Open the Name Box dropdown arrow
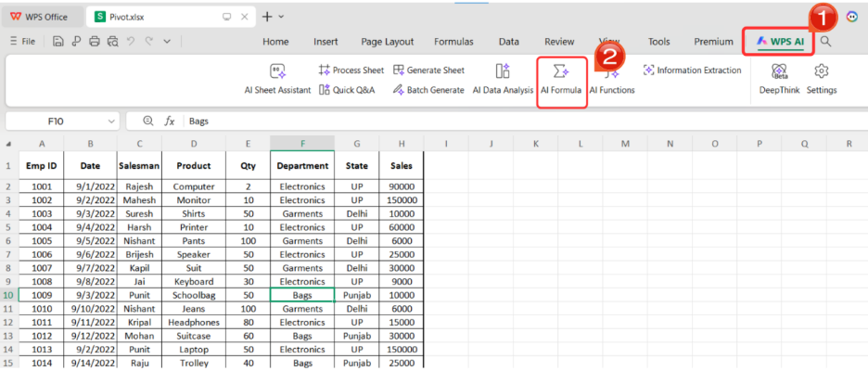868x371 pixels. (x=111, y=121)
